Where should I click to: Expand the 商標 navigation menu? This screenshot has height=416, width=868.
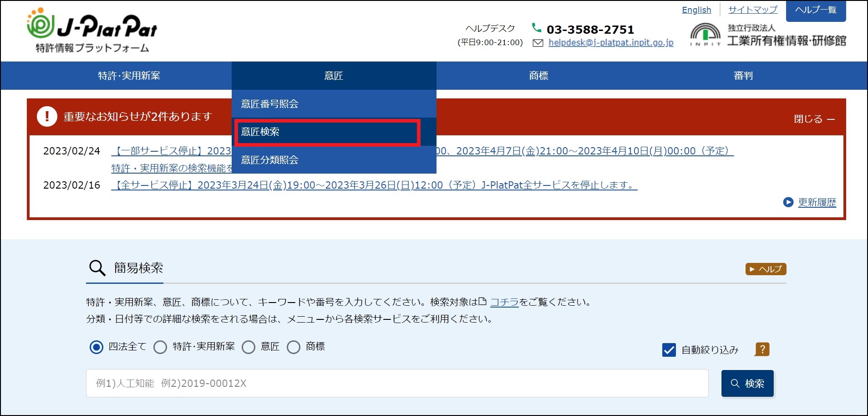pos(538,76)
